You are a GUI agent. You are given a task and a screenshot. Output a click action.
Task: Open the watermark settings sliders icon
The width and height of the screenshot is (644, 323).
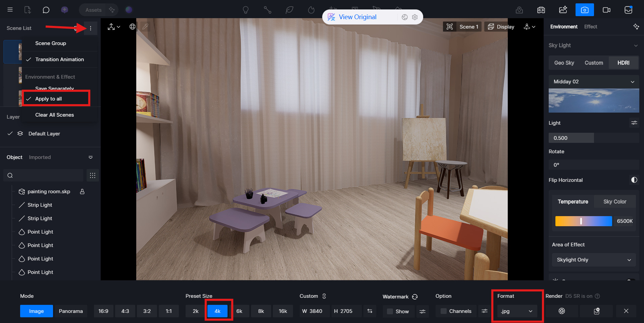[423, 311]
